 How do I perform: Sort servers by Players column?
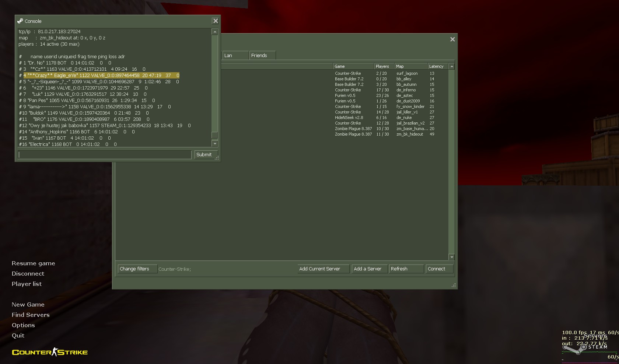click(x=384, y=66)
